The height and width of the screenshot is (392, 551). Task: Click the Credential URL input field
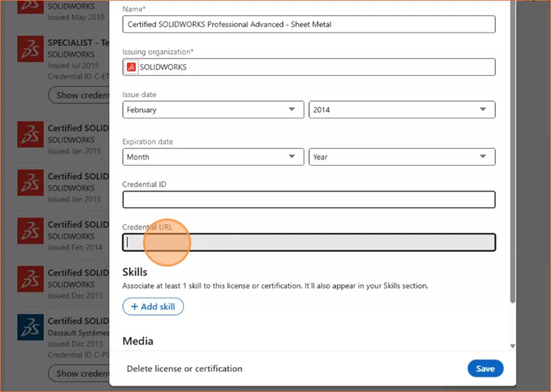[309, 242]
